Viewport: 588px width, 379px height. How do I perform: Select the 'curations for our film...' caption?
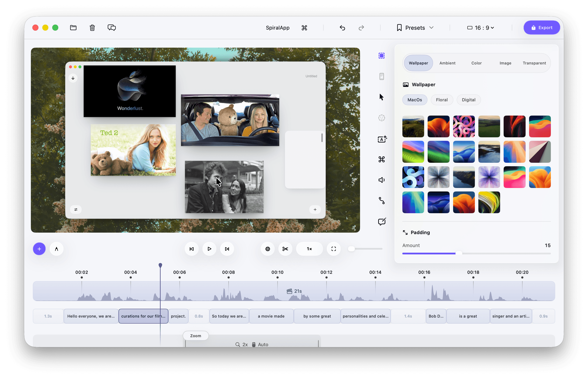(x=143, y=316)
